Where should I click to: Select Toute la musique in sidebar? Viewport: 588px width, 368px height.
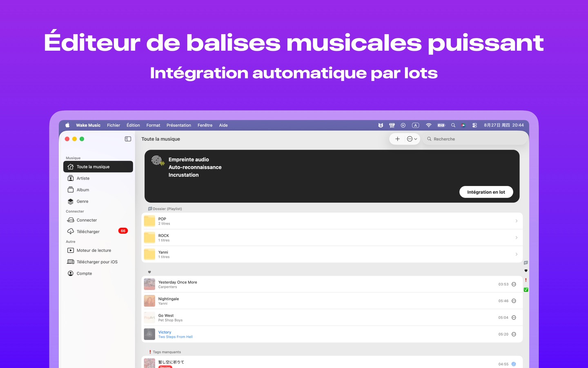98,167
